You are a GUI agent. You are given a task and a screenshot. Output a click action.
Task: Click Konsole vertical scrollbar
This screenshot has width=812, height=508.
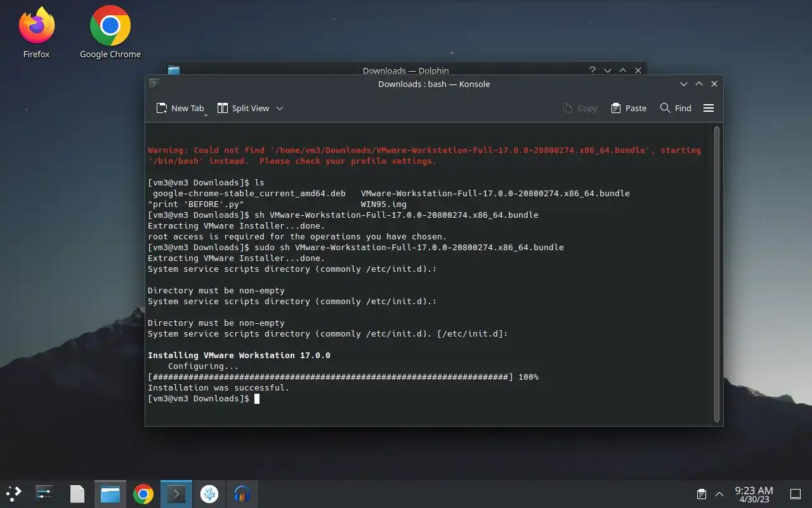coord(717,274)
